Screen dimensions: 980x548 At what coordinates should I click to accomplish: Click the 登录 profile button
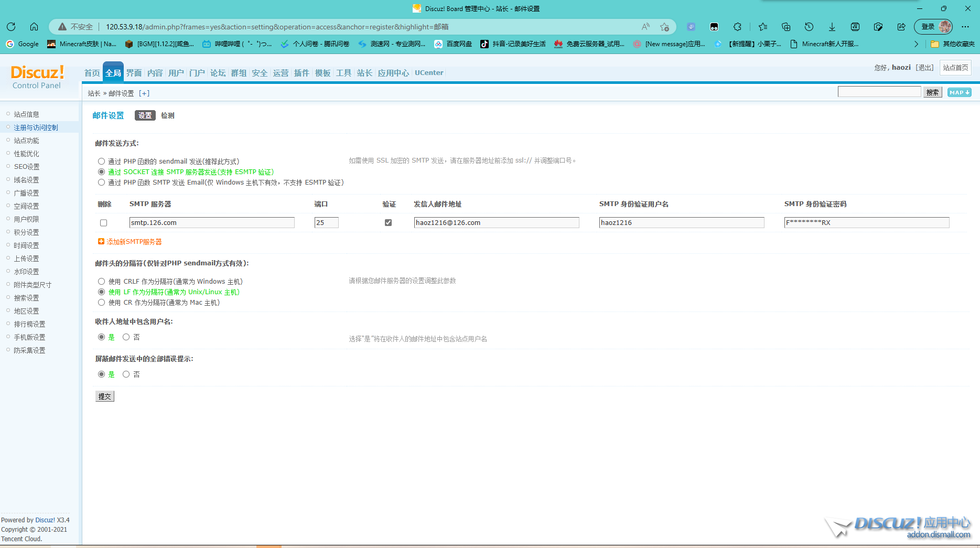click(933, 27)
